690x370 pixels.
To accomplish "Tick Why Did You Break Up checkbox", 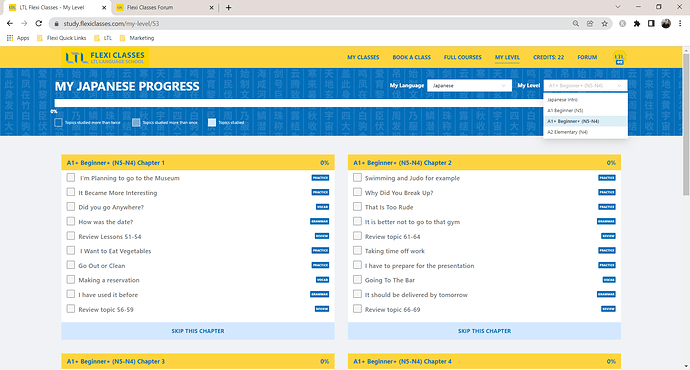I will [357, 192].
